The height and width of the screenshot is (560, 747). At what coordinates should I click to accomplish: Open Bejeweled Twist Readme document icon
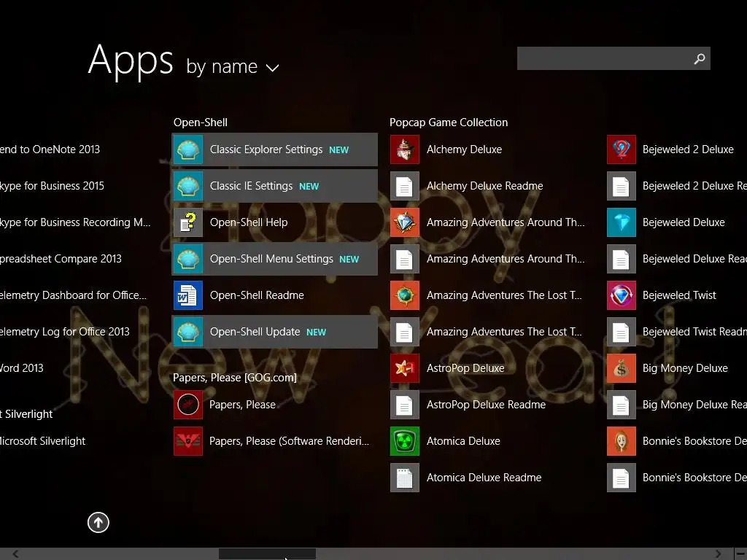click(x=622, y=332)
